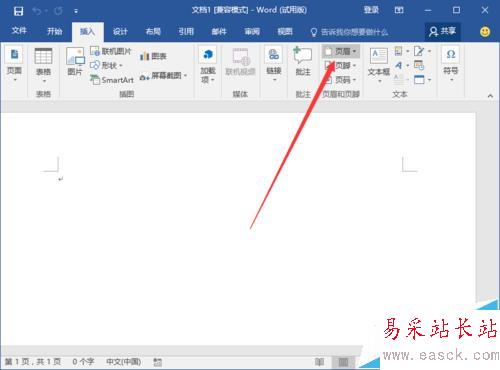Image resolution: width=500 pixels, height=370 pixels.
Task: Open the Footer (页脚) dropdown
Action: tap(341, 66)
